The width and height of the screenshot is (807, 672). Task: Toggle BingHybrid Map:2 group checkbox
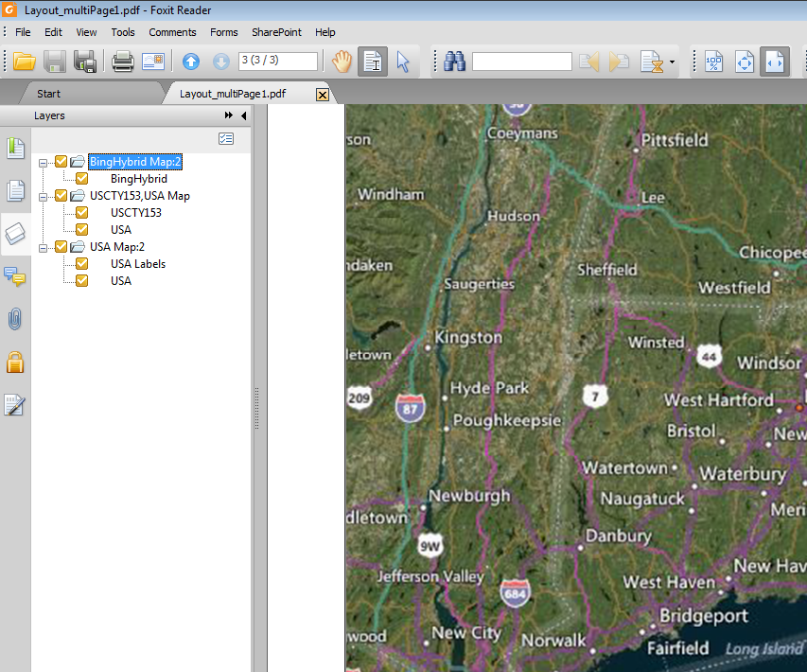(61, 162)
